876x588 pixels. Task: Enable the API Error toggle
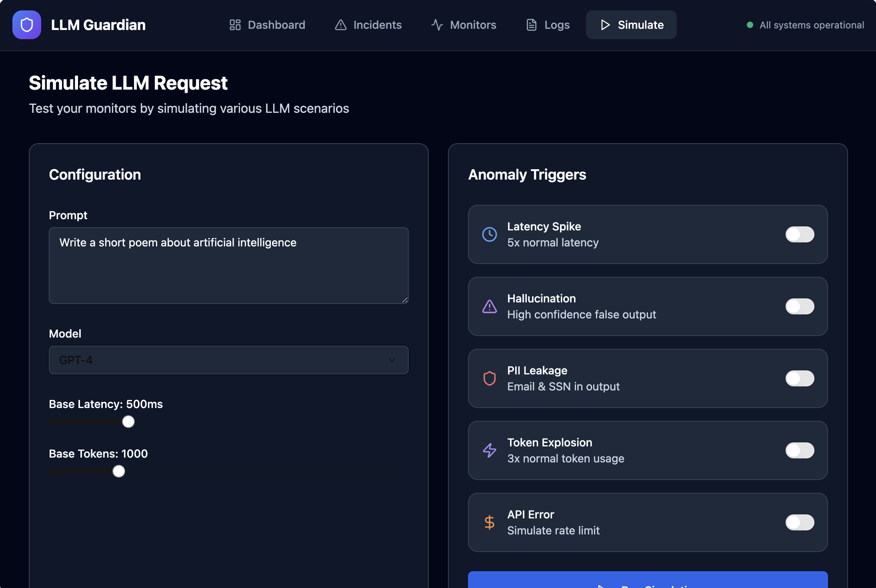click(x=800, y=522)
